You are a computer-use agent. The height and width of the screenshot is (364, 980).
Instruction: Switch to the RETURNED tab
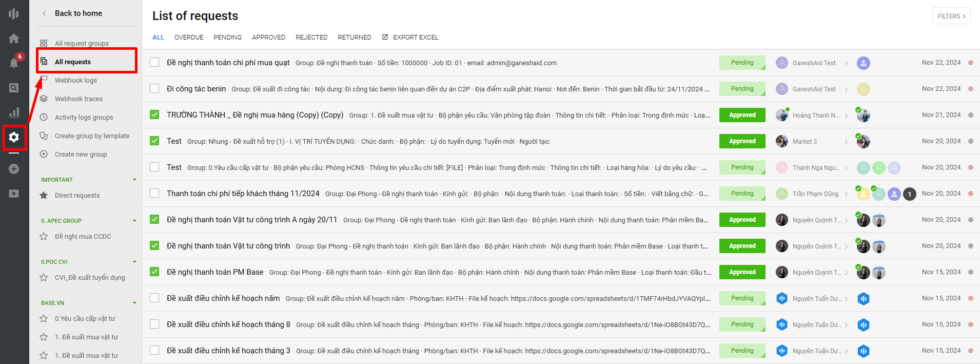click(355, 37)
